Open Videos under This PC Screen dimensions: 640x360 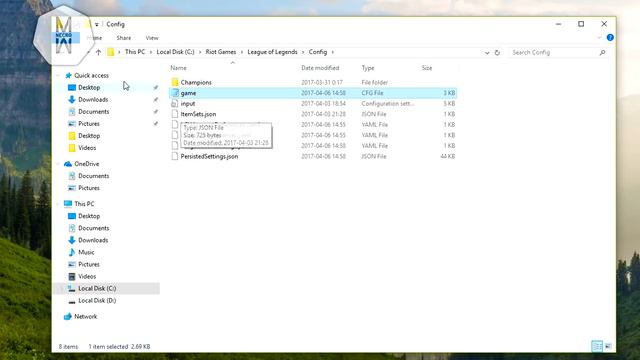[87, 276]
